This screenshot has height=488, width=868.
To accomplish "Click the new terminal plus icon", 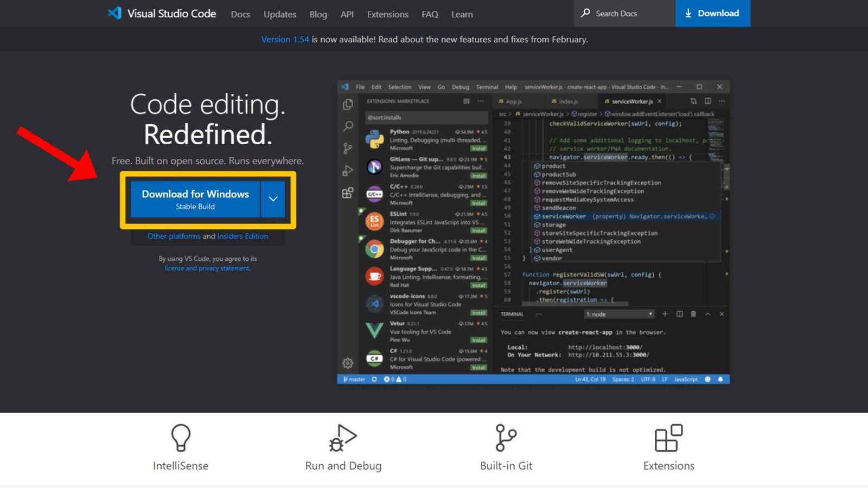I will [665, 314].
